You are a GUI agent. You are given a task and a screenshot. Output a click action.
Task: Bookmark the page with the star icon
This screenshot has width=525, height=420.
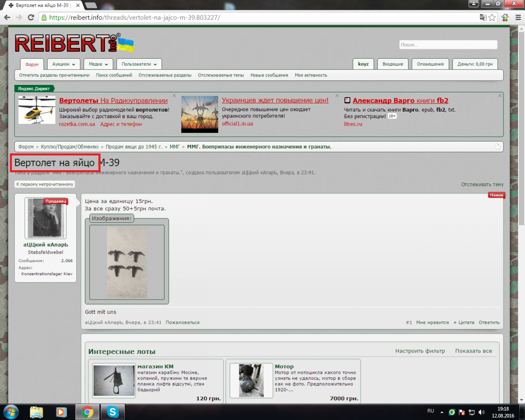[x=492, y=17]
